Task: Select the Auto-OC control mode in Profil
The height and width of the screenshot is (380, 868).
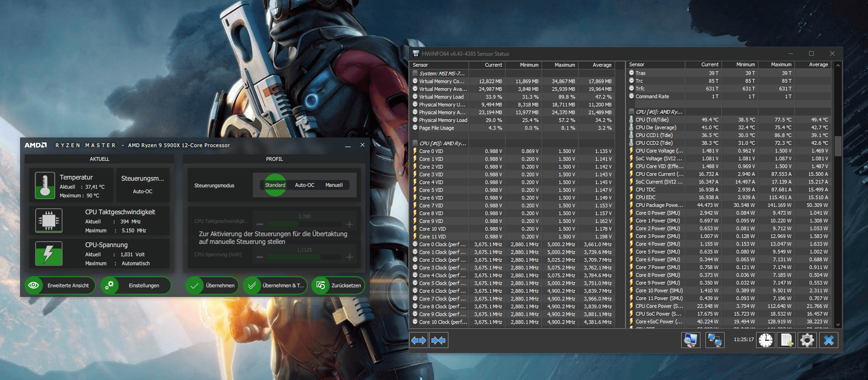Action: tap(305, 185)
